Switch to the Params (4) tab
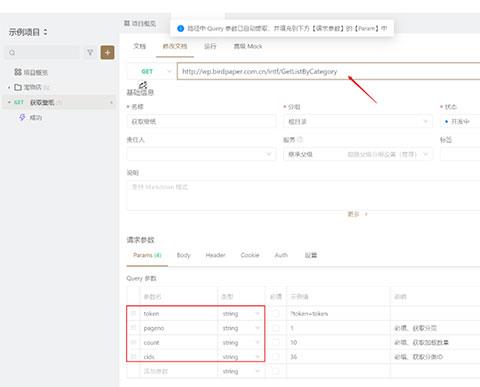 pos(147,255)
